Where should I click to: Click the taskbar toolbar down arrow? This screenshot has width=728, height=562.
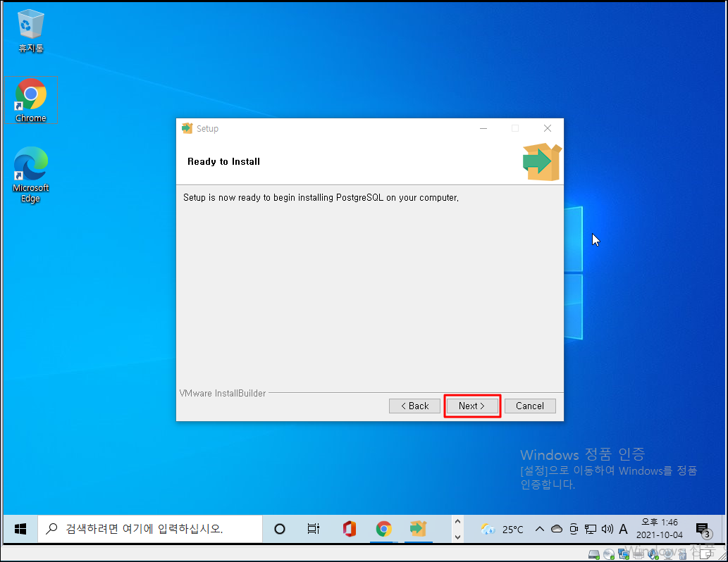(x=457, y=537)
